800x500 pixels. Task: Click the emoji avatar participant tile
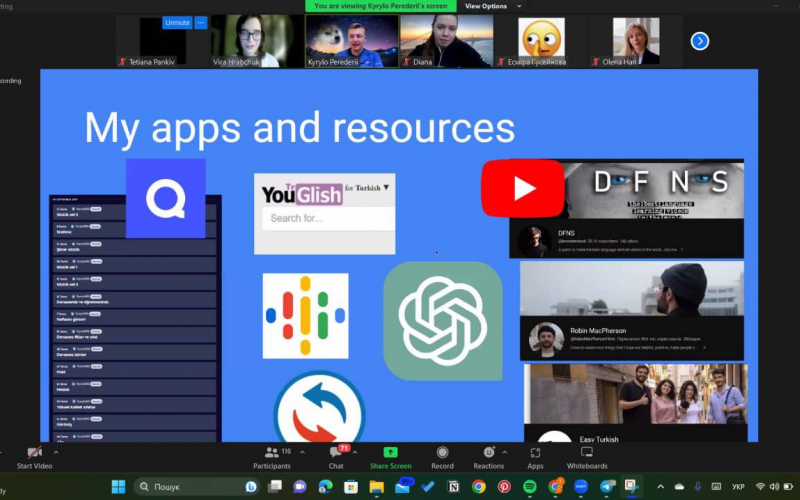click(x=541, y=41)
